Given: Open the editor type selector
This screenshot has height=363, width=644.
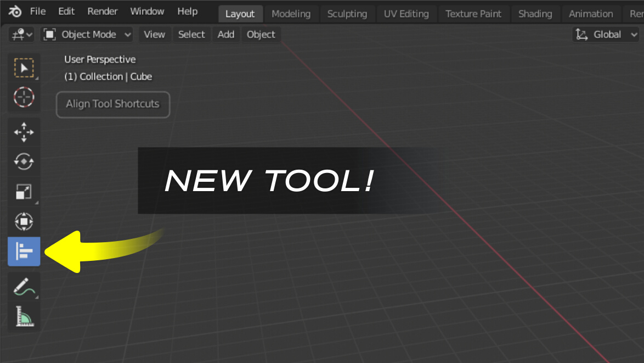Looking at the screenshot, I should tap(20, 34).
